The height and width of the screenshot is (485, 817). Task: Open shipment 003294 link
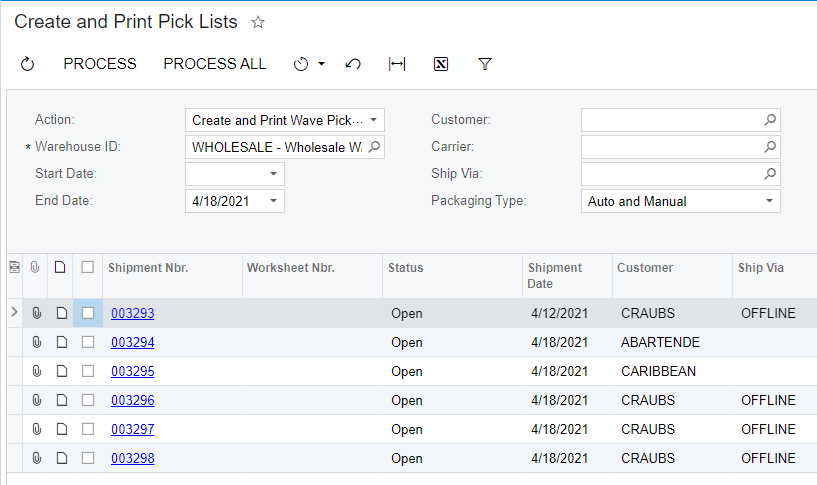tap(133, 342)
